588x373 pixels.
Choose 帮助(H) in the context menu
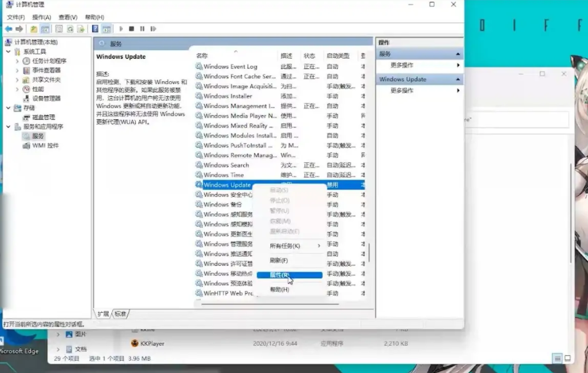289,290
